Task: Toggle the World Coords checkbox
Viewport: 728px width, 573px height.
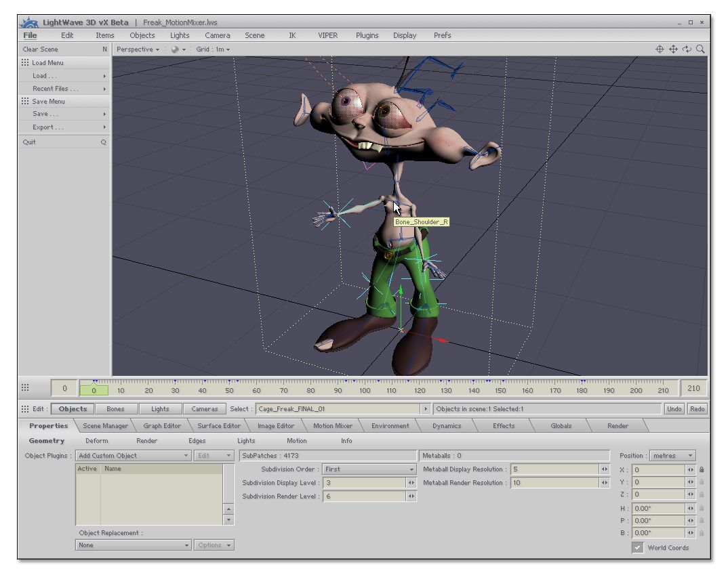Action: click(637, 547)
